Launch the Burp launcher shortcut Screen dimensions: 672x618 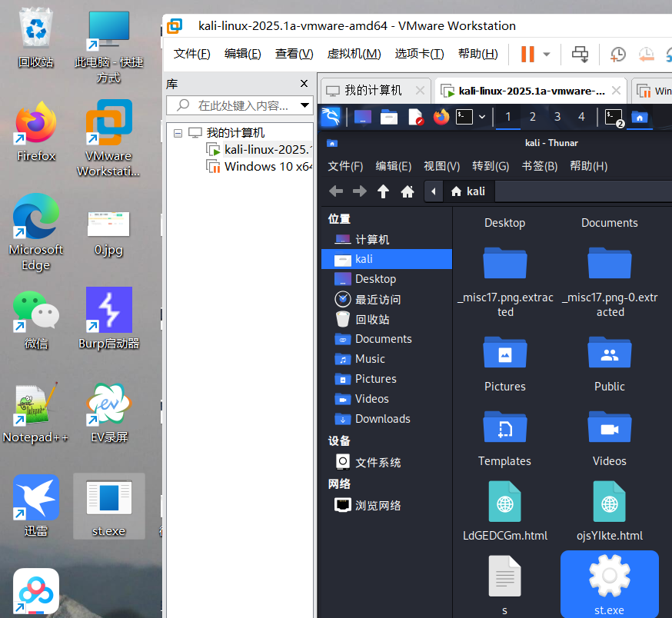[109, 318]
